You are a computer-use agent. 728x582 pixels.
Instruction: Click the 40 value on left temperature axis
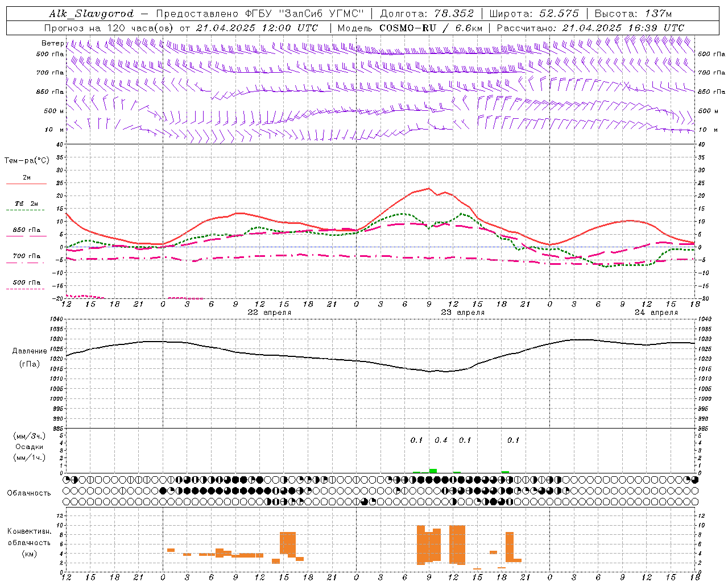pos(59,144)
